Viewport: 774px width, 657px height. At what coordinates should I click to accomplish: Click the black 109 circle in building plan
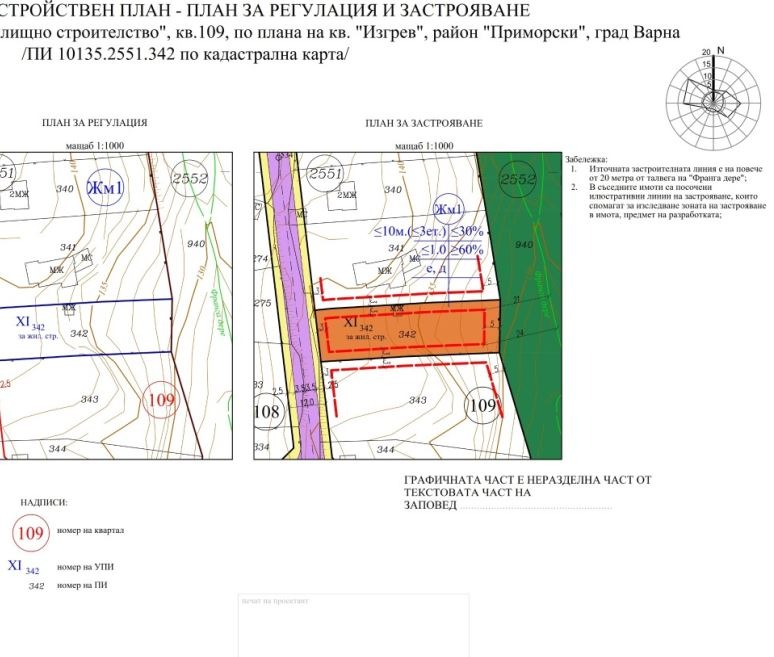483,406
